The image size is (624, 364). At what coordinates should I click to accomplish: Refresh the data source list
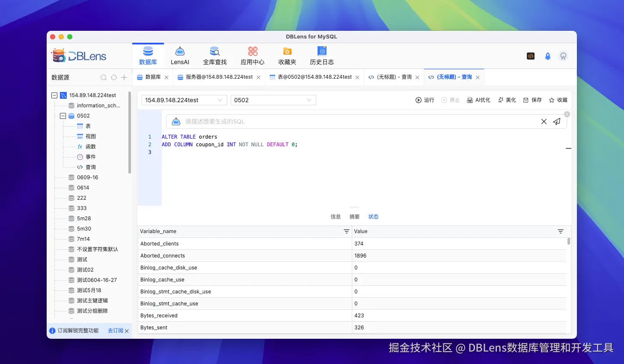click(x=114, y=77)
